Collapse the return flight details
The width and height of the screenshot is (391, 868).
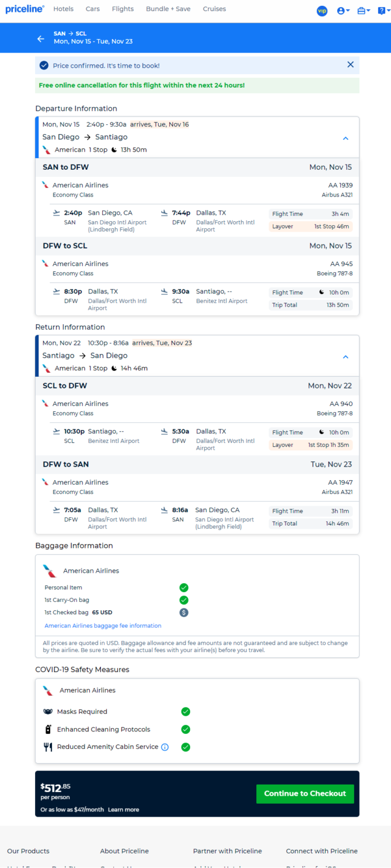click(345, 357)
